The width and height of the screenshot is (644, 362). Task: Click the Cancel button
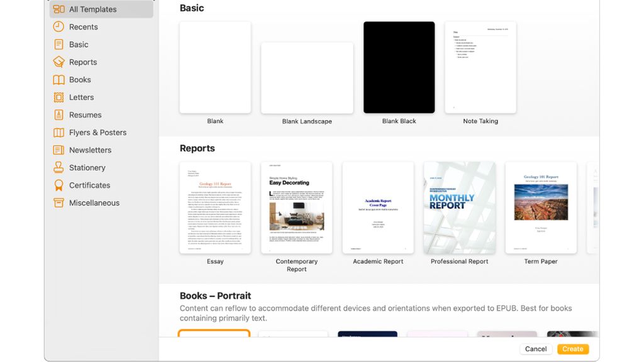click(535, 349)
